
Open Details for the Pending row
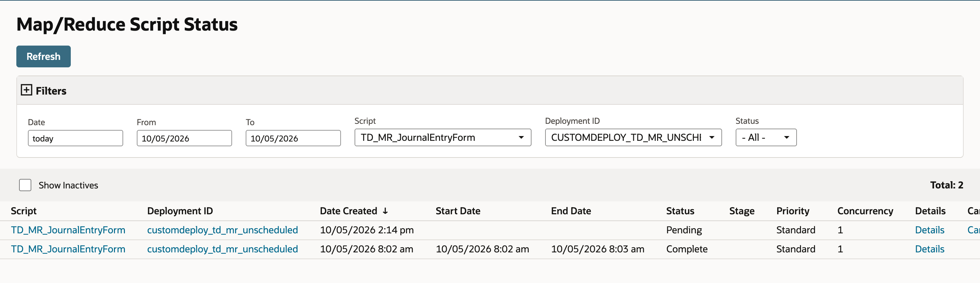point(930,230)
